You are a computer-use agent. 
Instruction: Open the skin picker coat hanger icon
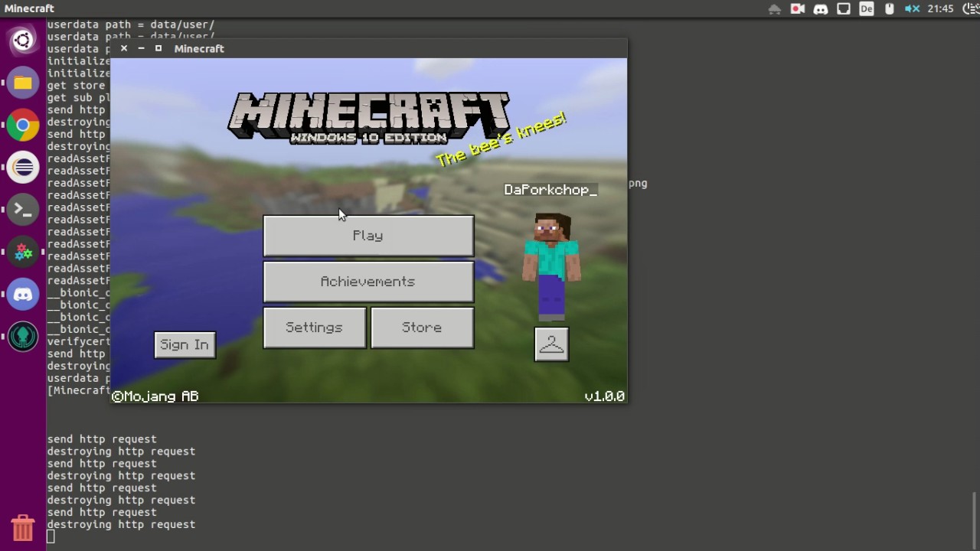click(551, 344)
